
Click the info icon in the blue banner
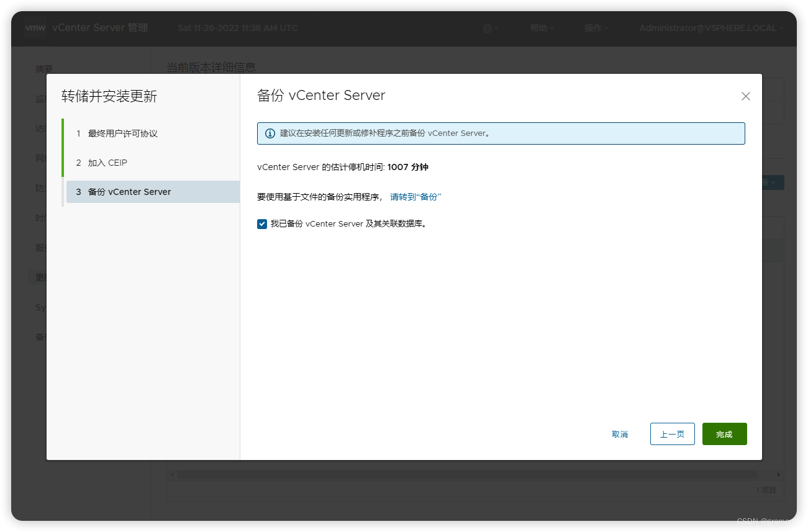pos(270,133)
